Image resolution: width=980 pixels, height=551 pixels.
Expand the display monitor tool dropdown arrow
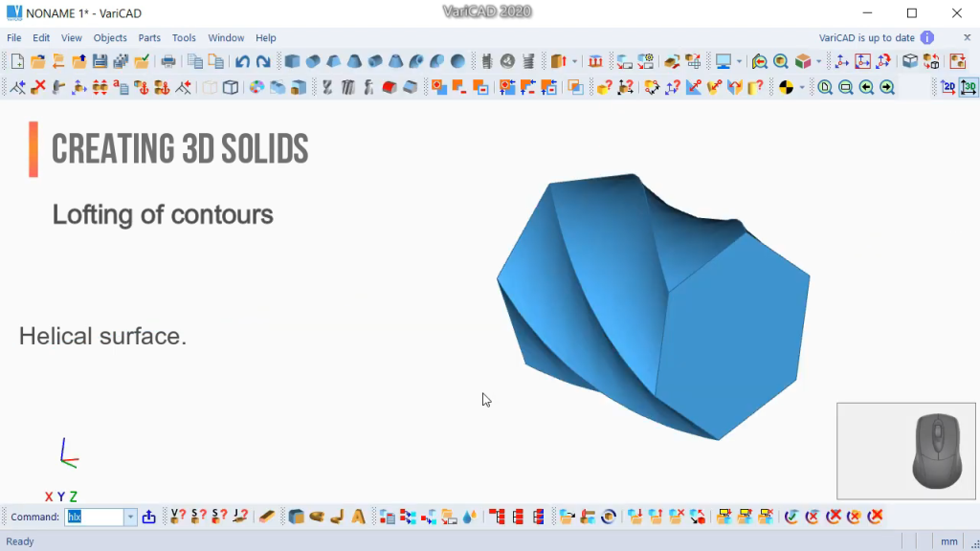[739, 61]
